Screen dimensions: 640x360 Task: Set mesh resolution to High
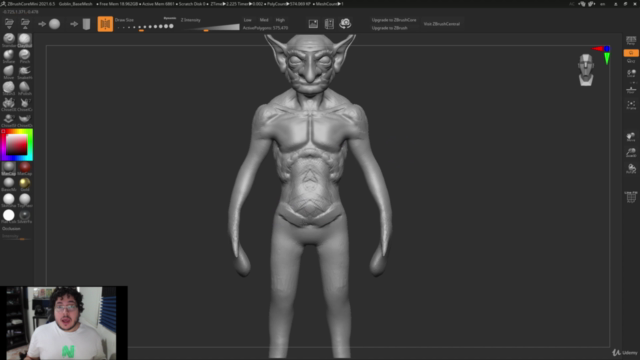(280, 20)
